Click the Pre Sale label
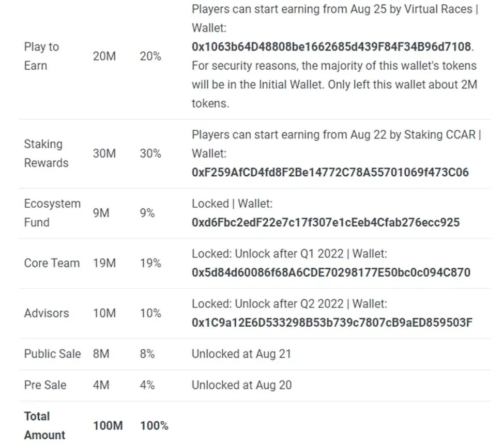This screenshot has height=445, width=504. click(x=45, y=385)
